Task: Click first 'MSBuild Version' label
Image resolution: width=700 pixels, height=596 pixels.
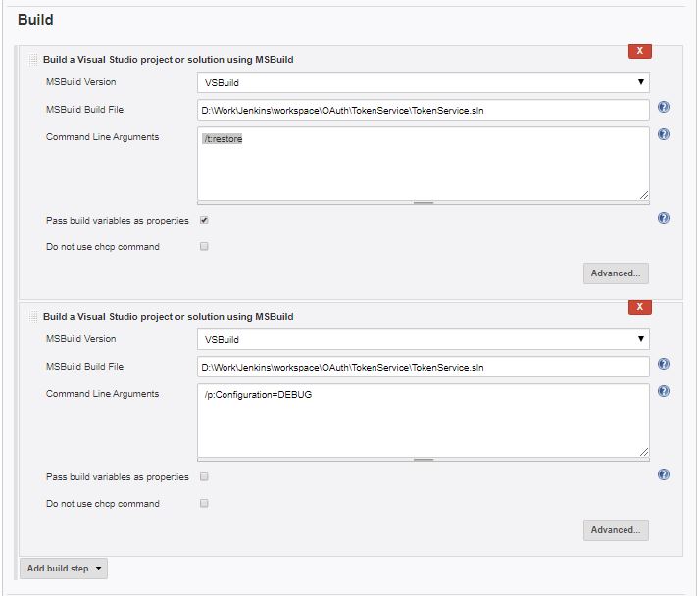Action: [80, 82]
